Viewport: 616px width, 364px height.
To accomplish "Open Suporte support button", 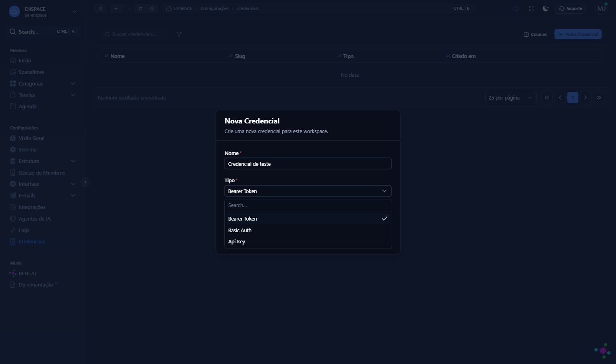I will tap(570, 8).
